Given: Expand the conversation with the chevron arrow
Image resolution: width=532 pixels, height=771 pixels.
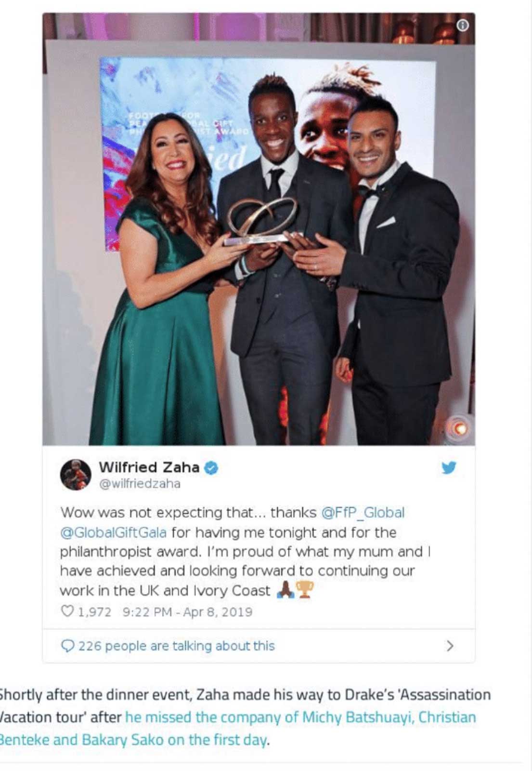Looking at the screenshot, I should pyautogui.click(x=450, y=646).
